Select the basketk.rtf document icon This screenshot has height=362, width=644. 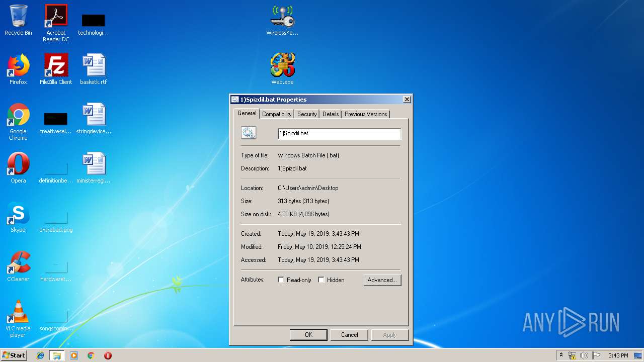94,69
